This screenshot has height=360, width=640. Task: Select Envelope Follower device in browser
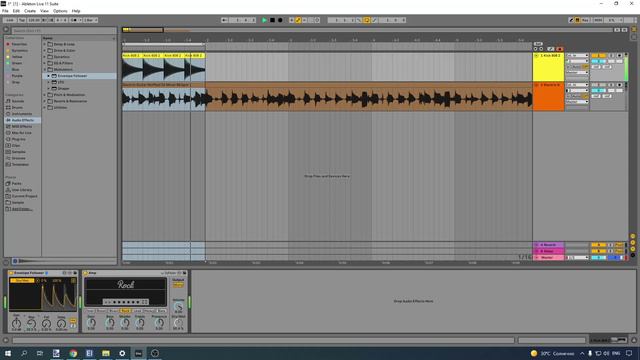(x=72, y=76)
